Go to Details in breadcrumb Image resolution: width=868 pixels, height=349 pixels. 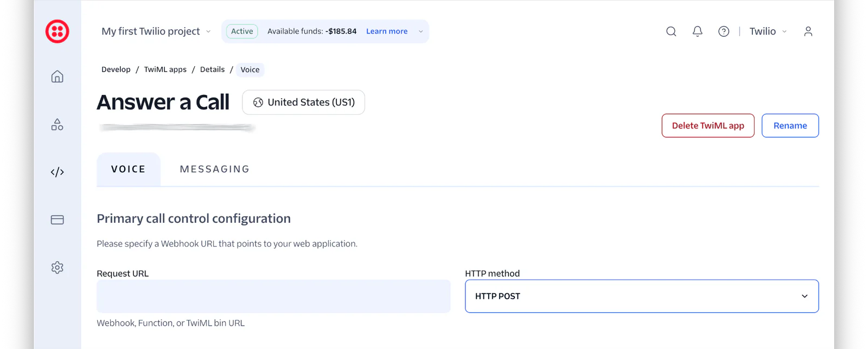coord(212,69)
